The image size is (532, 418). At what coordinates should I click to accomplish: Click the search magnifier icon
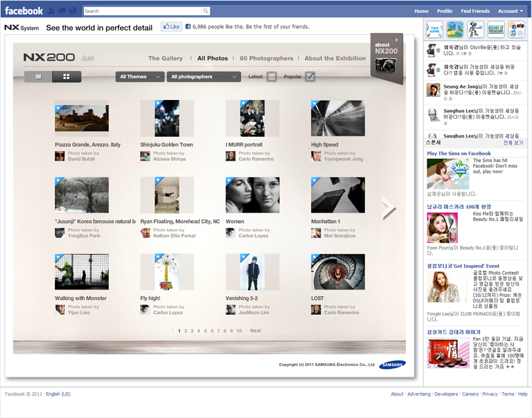205,11
